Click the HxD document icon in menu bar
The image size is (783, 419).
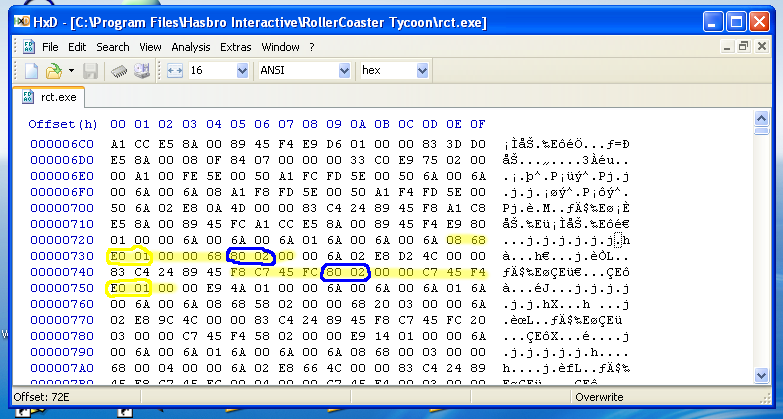click(28, 47)
